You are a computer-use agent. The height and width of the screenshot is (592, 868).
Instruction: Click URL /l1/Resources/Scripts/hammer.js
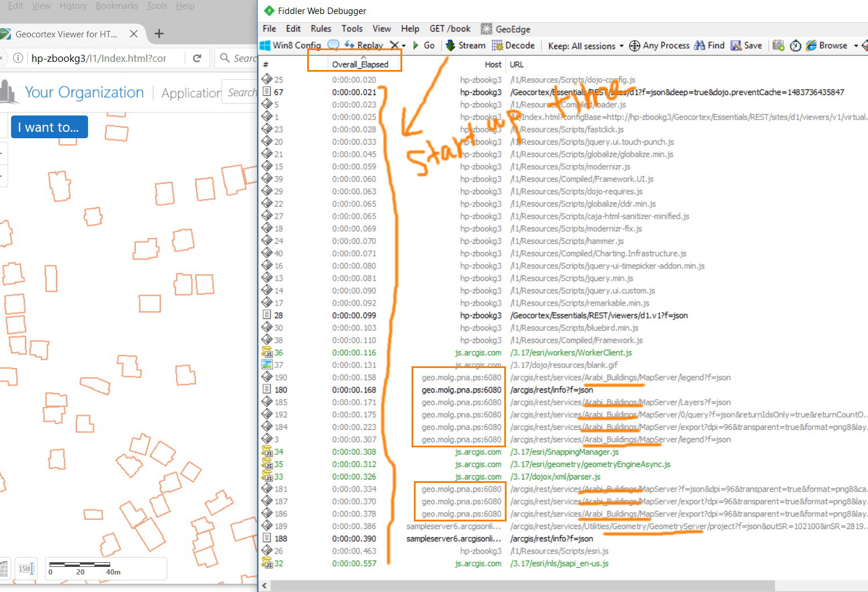point(567,241)
